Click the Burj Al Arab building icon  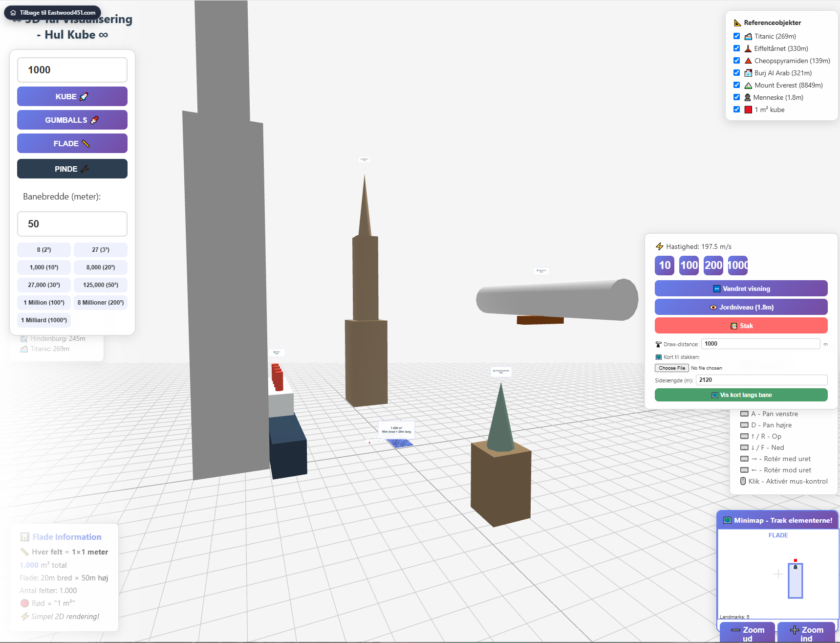coord(748,73)
